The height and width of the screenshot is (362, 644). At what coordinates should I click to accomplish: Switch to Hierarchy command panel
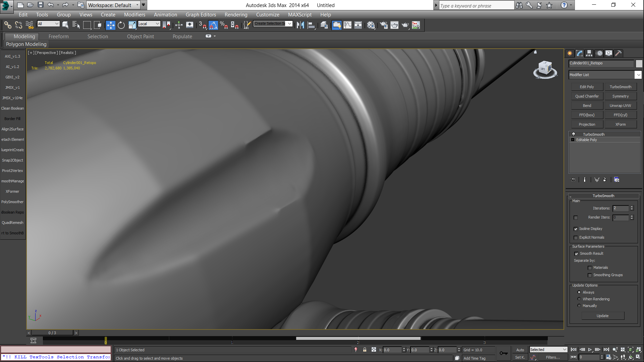pyautogui.click(x=589, y=53)
